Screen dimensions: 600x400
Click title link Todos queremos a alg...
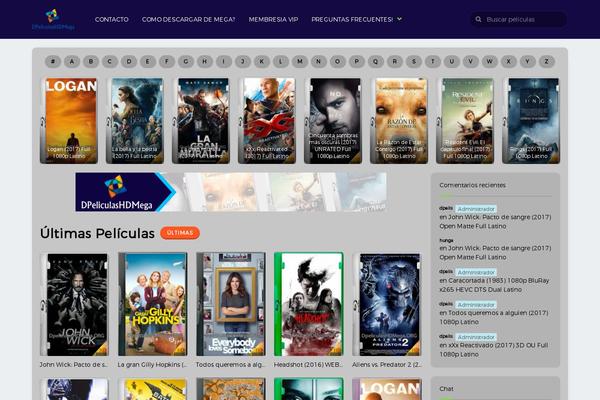click(x=230, y=365)
